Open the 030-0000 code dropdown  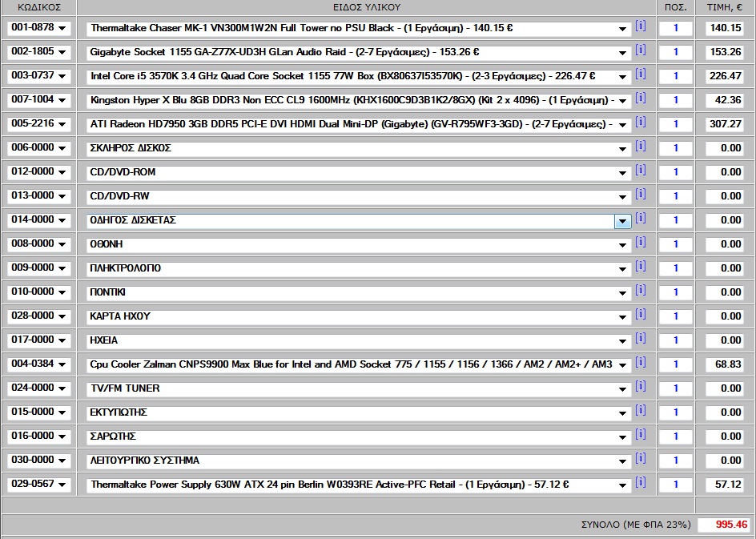pos(39,460)
